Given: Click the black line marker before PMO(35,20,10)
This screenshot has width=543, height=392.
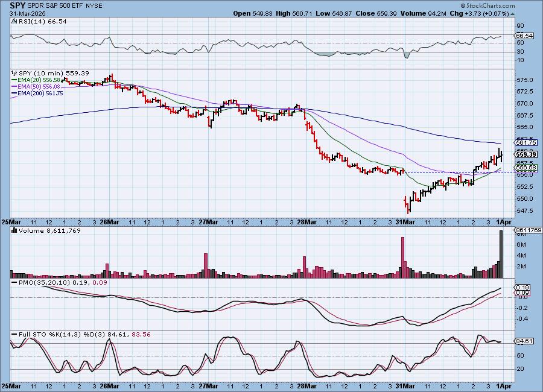Looking at the screenshot, I should tap(14, 283).
